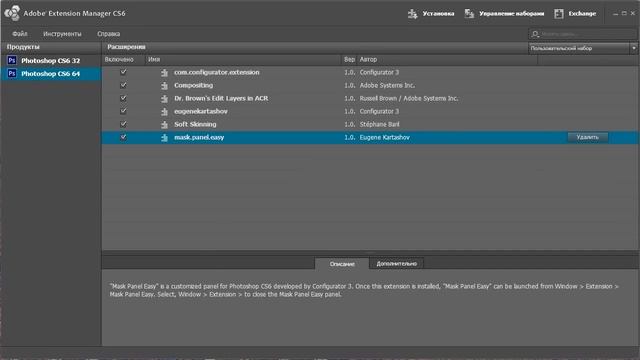Select the Soft Skinning extension name
640x360 pixels.
(195, 124)
